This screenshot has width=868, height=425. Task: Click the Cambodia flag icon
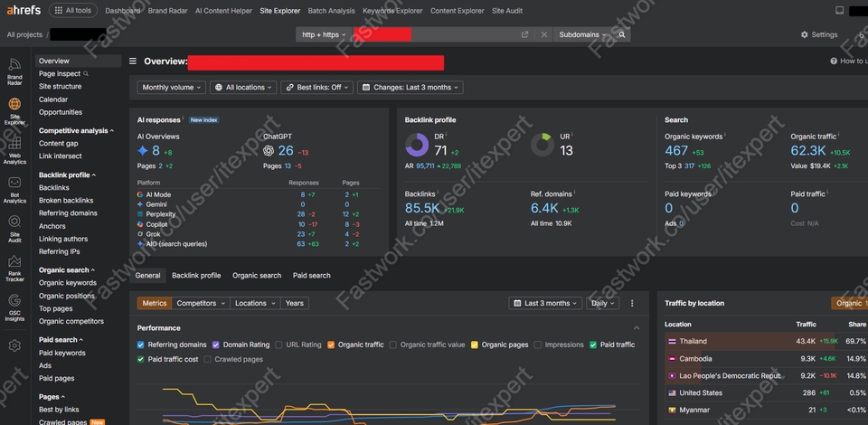coord(672,359)
